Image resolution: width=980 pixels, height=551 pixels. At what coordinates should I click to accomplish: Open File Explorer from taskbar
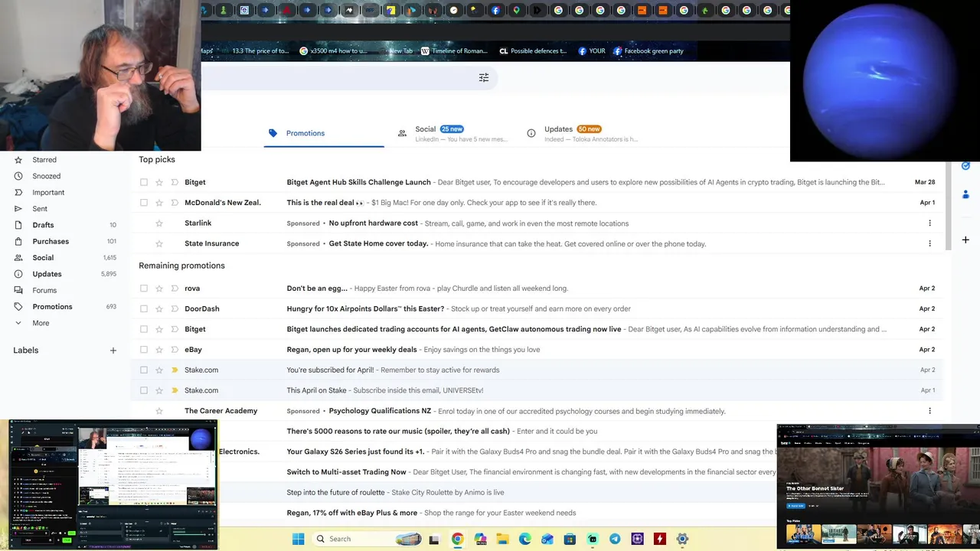click(502, 539)
